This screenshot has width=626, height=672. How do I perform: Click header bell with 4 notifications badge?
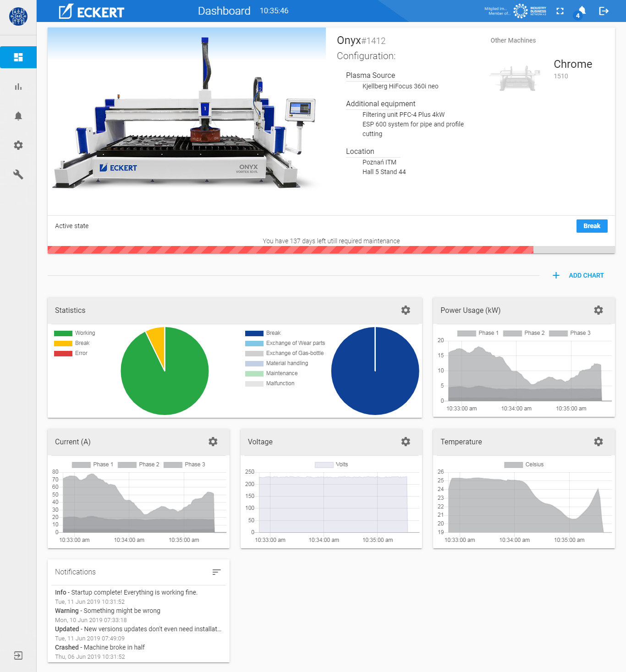581,11
